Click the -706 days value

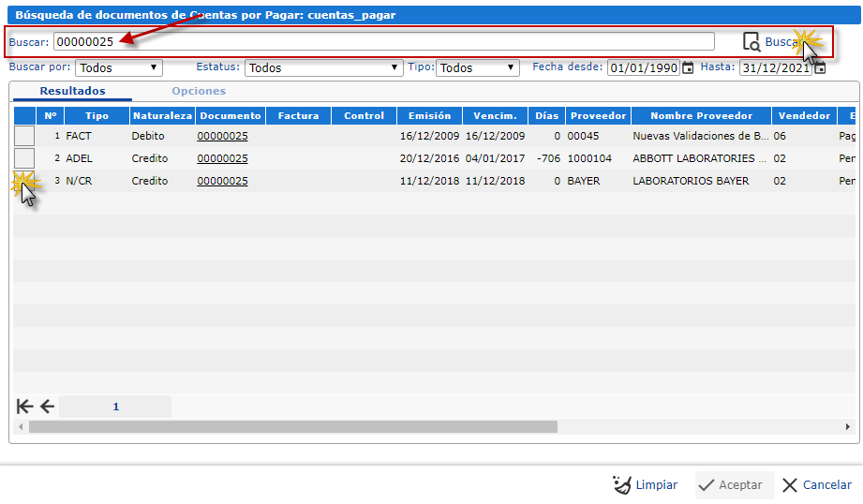pyautogui.click(x=549, y=158)
